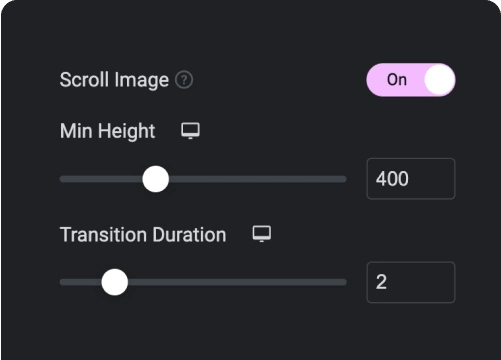Turn off the Scroll Image switch

[411, 80]
